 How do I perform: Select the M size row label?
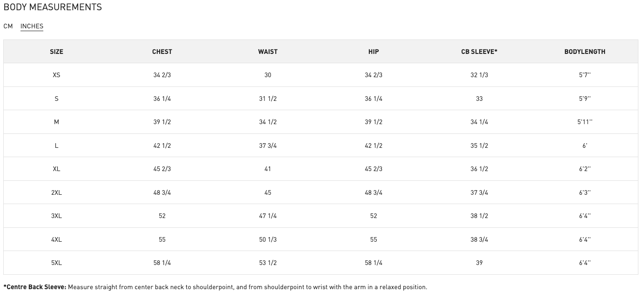[x=56, y=122]
